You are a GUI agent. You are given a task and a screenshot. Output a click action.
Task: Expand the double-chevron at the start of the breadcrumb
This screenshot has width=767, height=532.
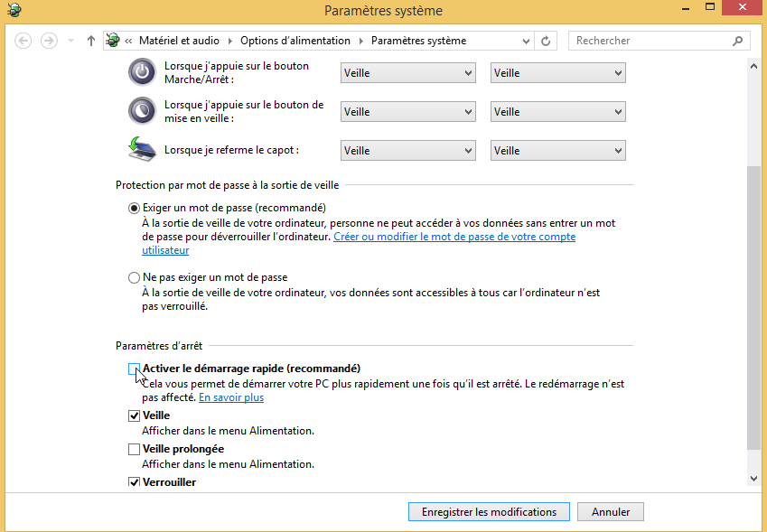tap(128, 41)
